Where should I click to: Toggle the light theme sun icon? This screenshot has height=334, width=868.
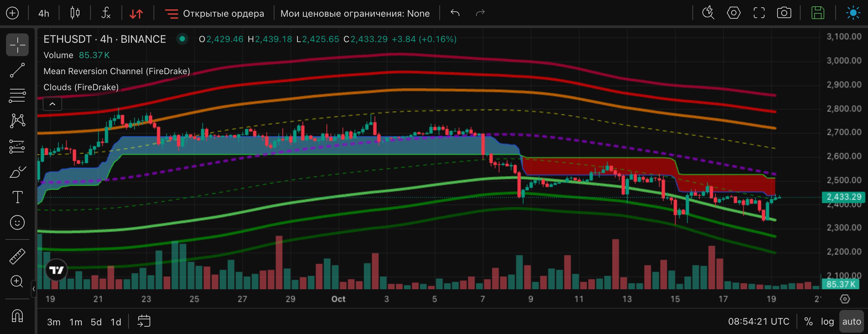pyautogui.click(x=853, y=13)
